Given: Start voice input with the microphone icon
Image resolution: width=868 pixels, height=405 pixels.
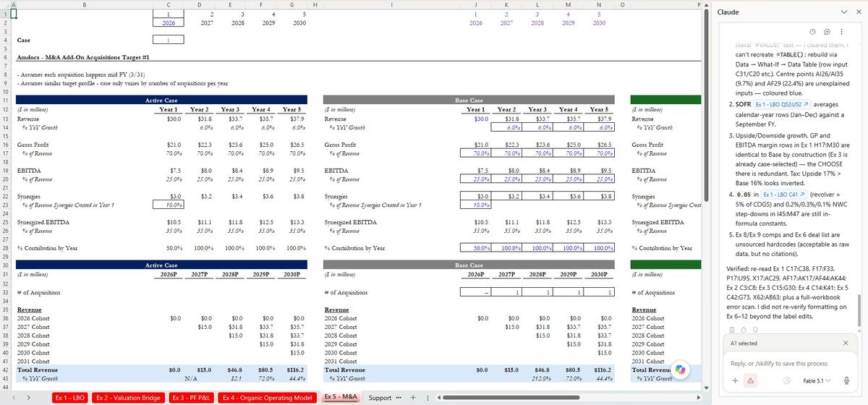Looking at the screenshot, I should click(x=846, y=380).
